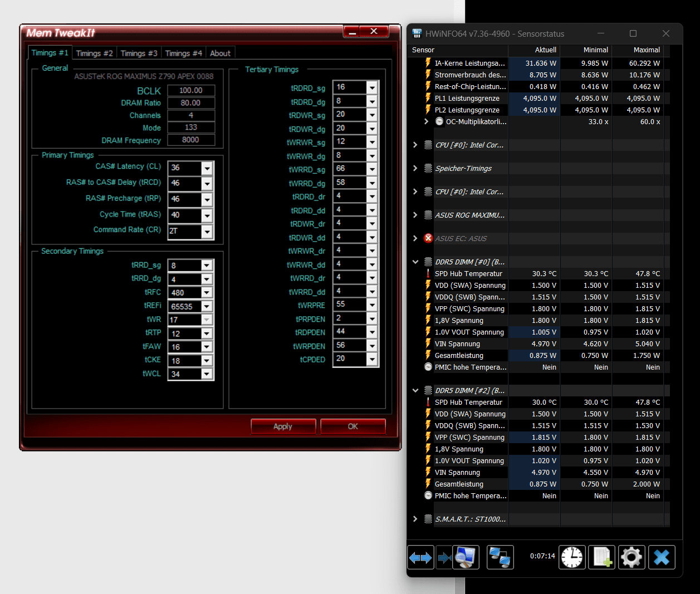Image resolution: width=700 pixels, height=594 pixels.
Task: Click the dark collapse-arrows icon in HWiNFO toolbar
Action: coord(444,557)
